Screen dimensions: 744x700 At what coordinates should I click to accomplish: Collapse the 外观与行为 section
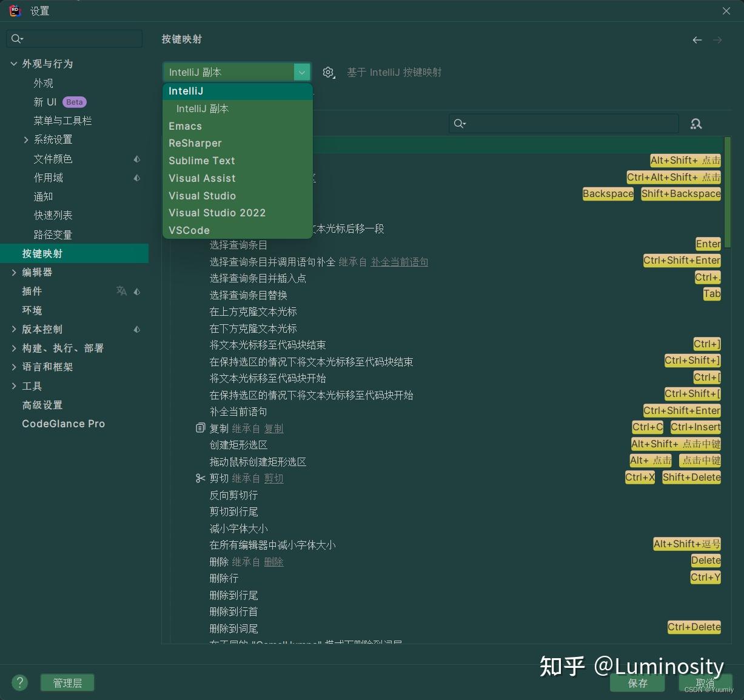[13, 64]
